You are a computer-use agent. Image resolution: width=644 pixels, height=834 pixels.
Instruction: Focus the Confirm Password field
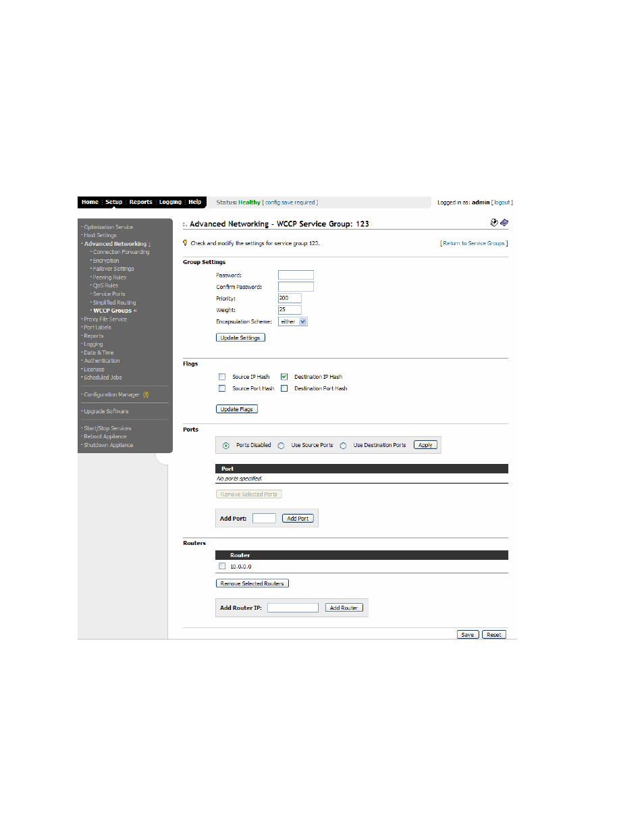[x=296, y=286]
